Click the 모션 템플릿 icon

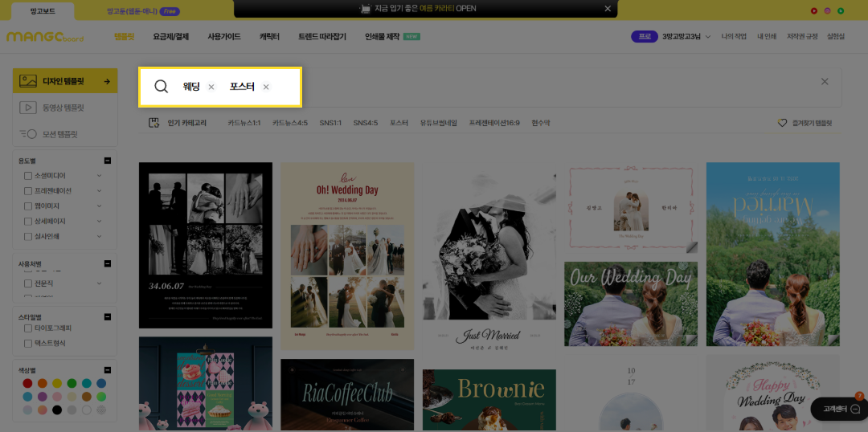pos(27,134)
